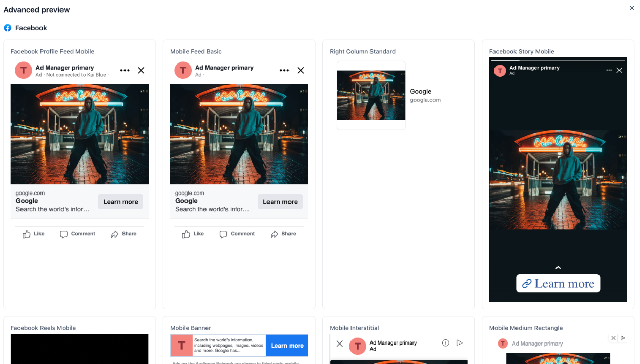
Task: Dismiss ad with X in Mobile Feed Basic
Action: click(x=301, y=70)
